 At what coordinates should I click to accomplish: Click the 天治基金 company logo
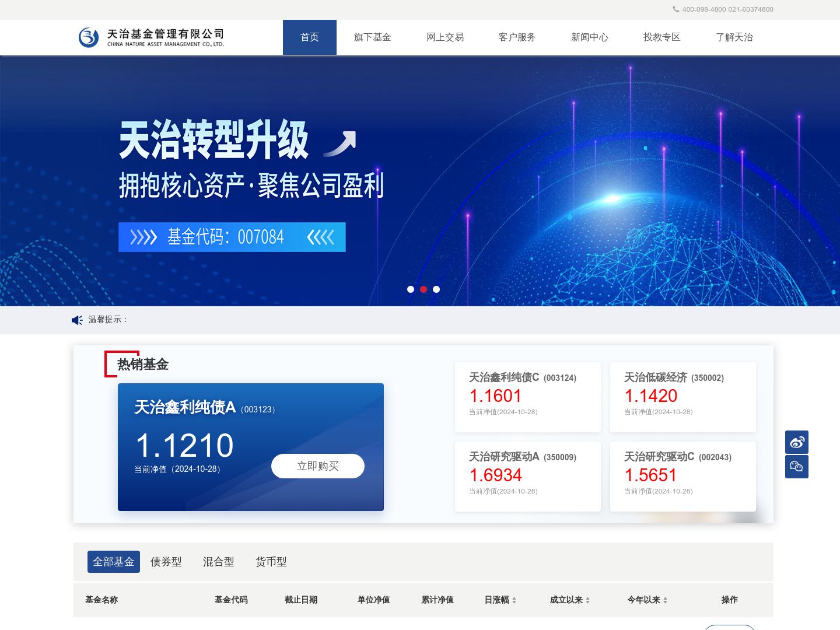tap(151, 37)
